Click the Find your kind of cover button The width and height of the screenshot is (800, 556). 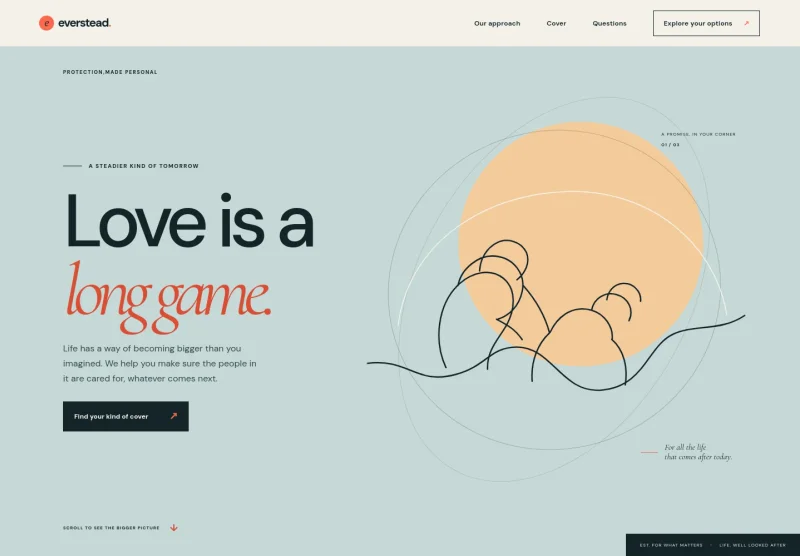(x=126, y=416)
